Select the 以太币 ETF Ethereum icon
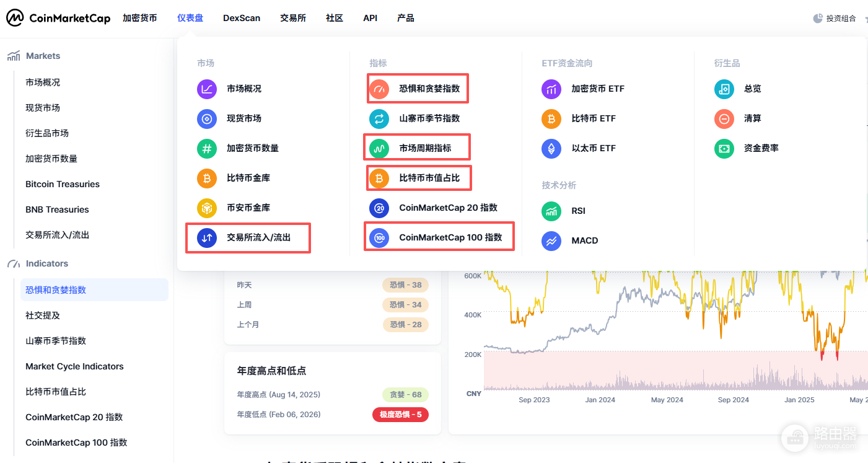The width and height of the screenshot is (868, 463). click(551, 148)
